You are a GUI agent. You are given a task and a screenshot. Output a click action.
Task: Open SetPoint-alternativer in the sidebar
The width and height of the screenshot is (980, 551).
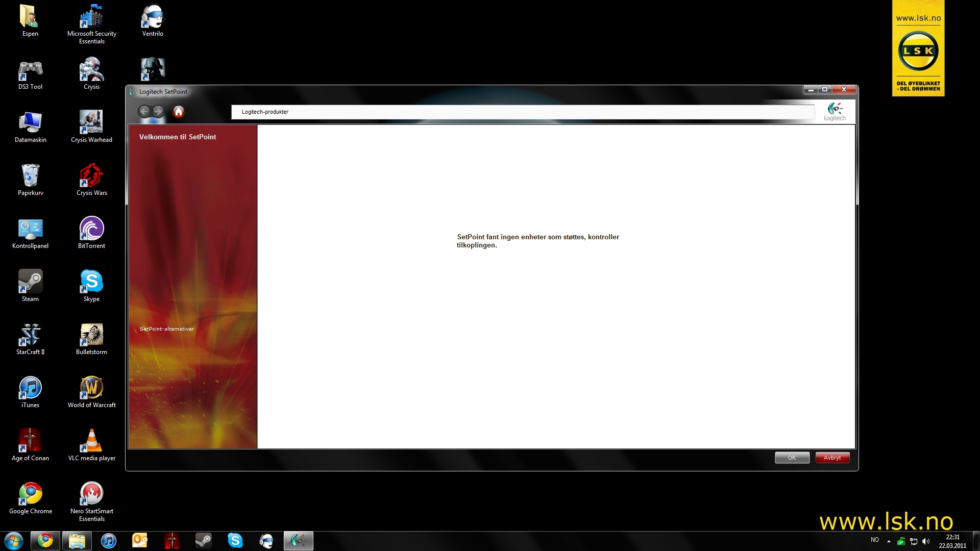click(167, 329)
